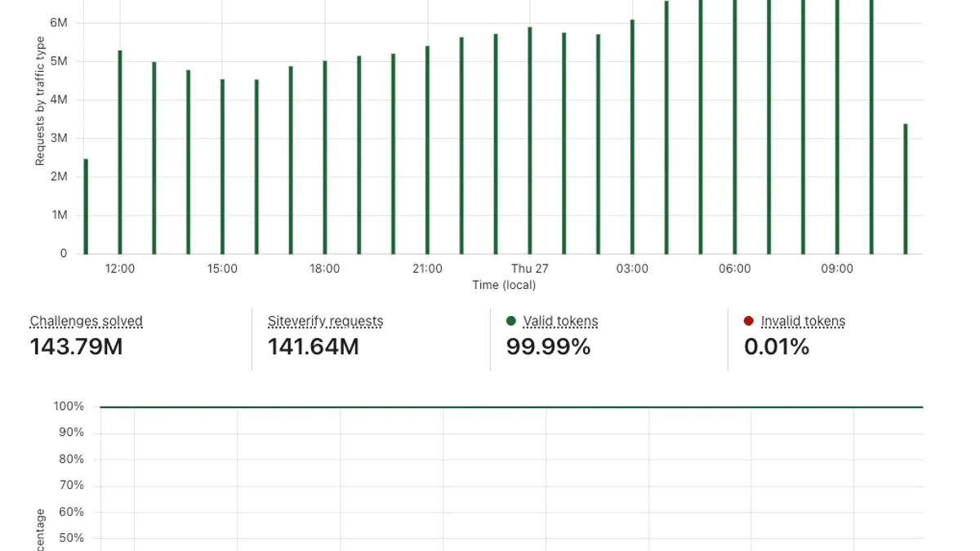
Task: Click the 21:00 time axis label
Action: click(x=427, y=269)
